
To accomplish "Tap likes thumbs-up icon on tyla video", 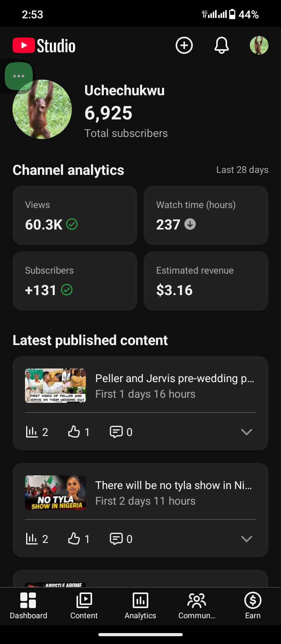I will tap(74, 539).
